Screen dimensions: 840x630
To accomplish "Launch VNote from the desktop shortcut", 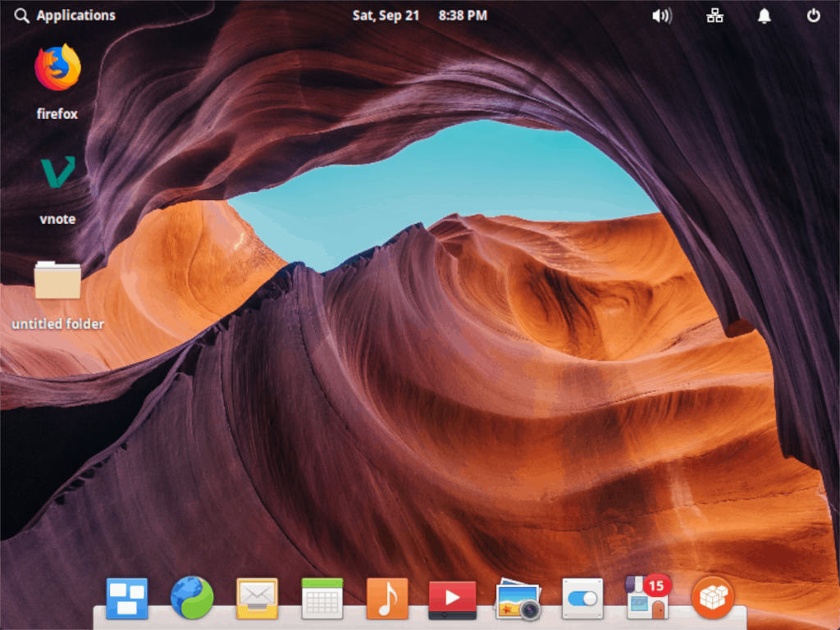I will tap(56, 172).
